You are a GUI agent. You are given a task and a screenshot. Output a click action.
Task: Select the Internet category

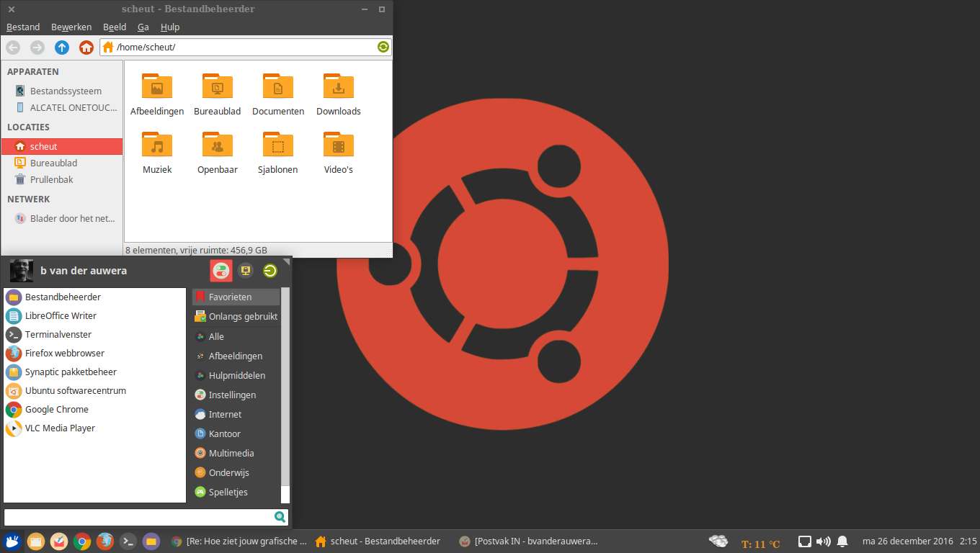tap(236, 414)
